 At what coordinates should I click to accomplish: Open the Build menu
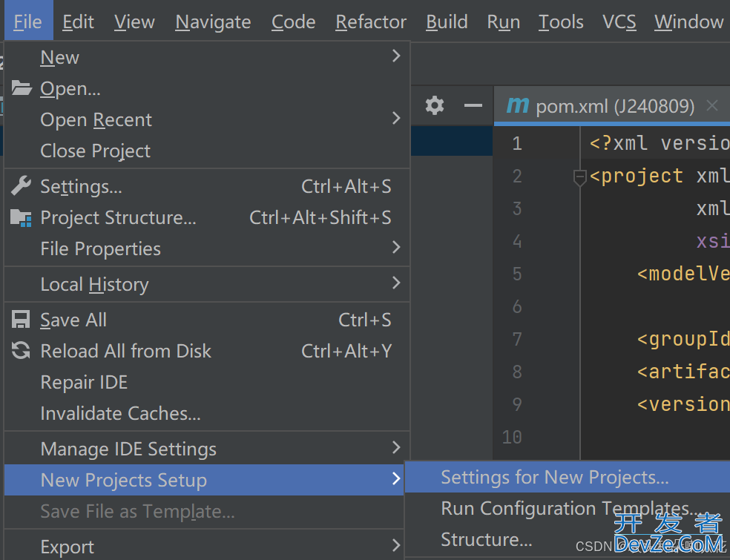pyautogui.click(x=447, y=22)
